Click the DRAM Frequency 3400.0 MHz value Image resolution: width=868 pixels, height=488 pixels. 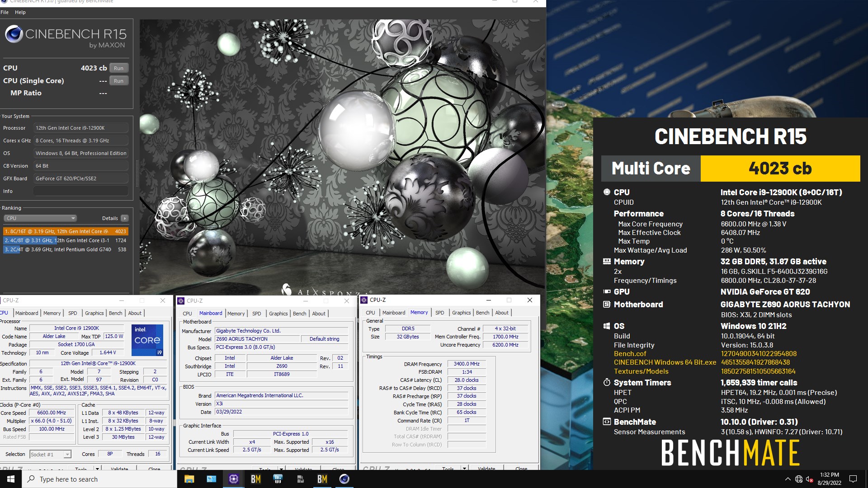467,364
